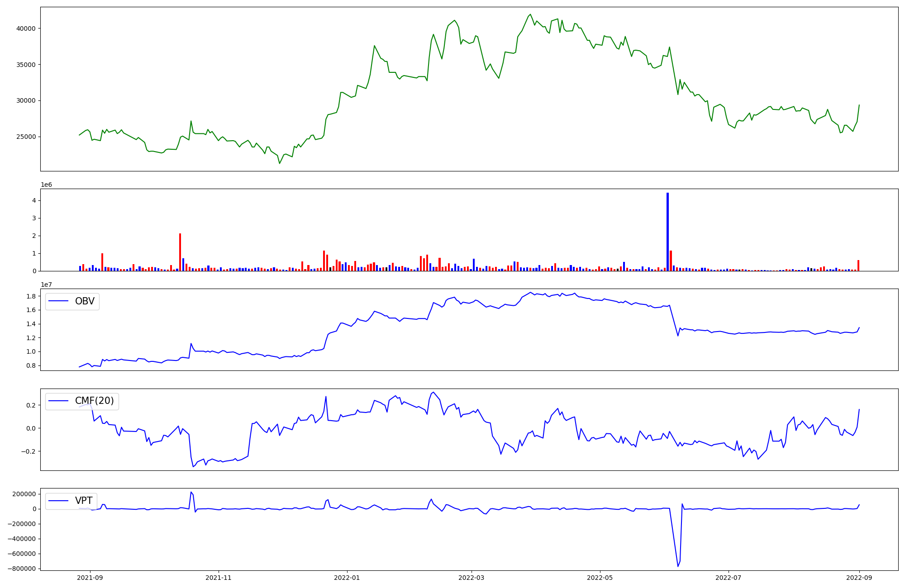Click the 2022-05 x-axis date label

tap(600, 578)
